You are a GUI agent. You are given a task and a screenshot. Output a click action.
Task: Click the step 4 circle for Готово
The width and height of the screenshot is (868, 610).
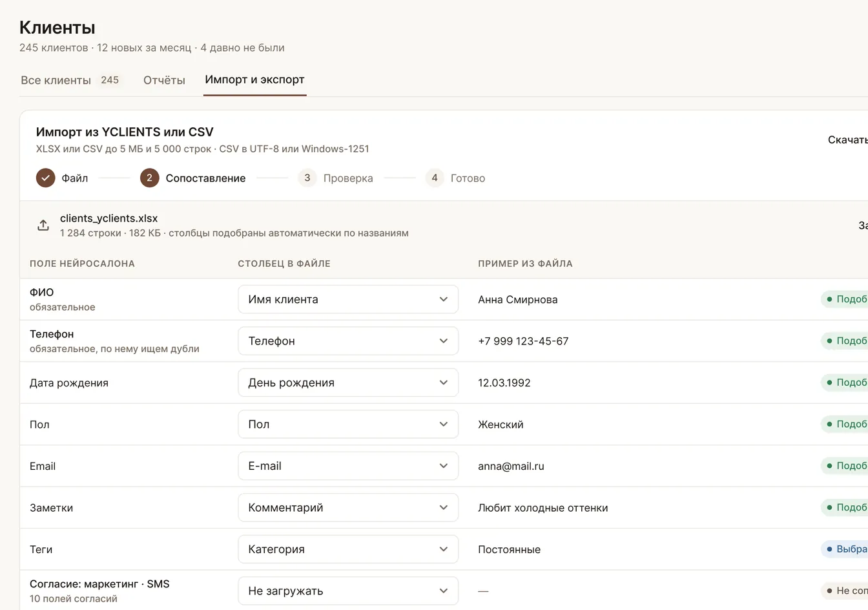point(435,178)
